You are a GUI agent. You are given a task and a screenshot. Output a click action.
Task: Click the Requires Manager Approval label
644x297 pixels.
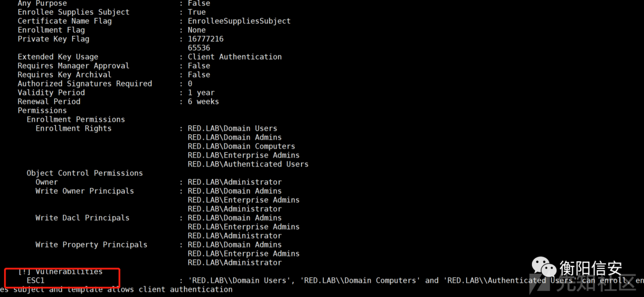73,66
